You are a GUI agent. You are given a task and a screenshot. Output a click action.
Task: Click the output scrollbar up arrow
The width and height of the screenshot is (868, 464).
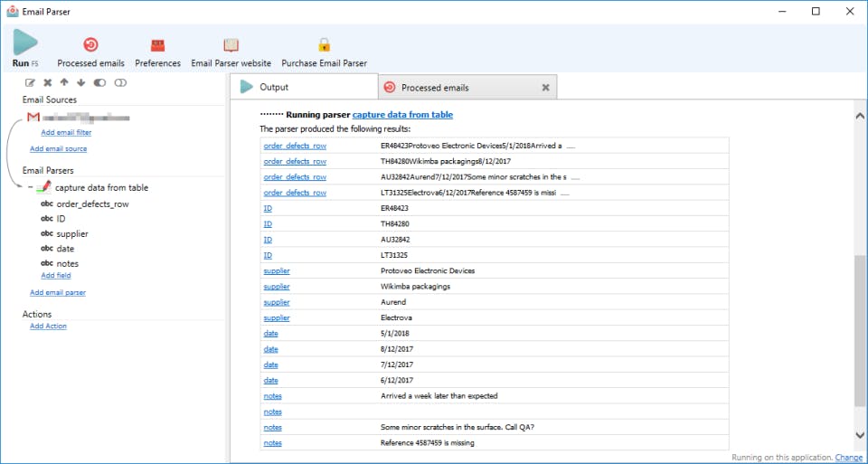[860, 117]
